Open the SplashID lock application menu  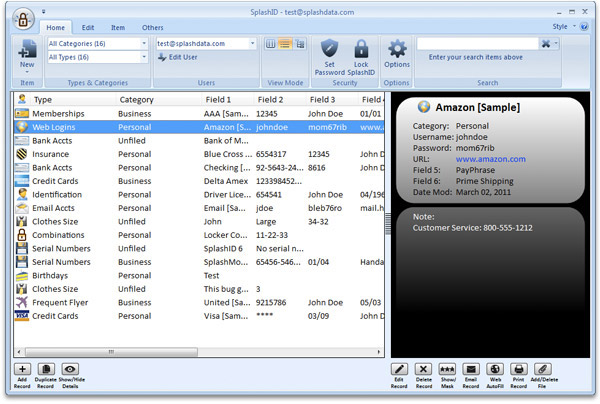pyautogui.click(x=23, y=20)
